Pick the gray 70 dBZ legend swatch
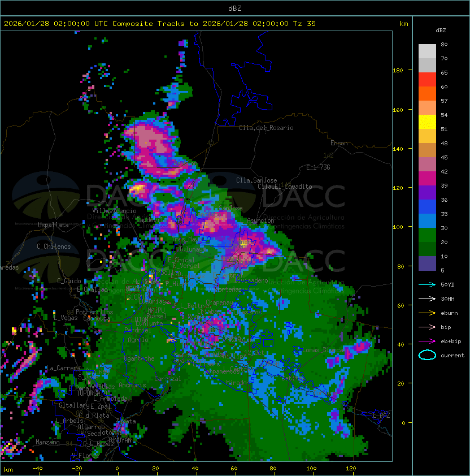Viewport: 470px width, 476px height. (427, 65)
